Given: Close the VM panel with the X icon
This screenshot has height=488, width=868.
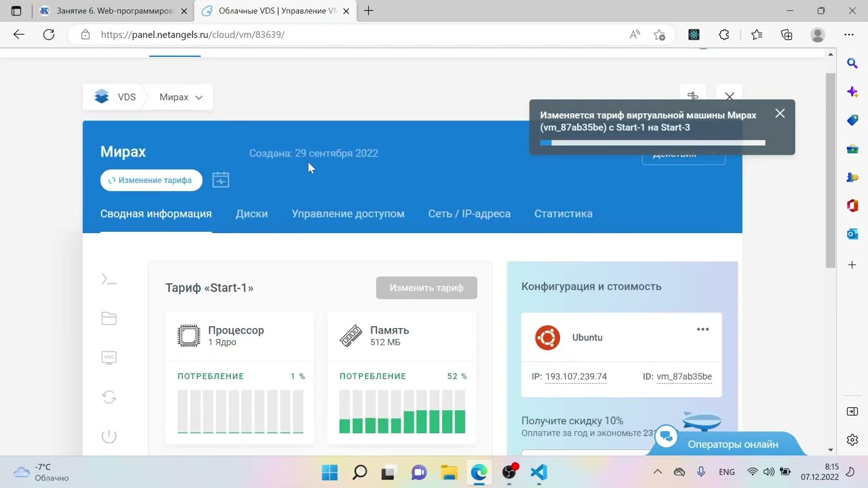Looking at the screenshot, I should coord(729,97).
